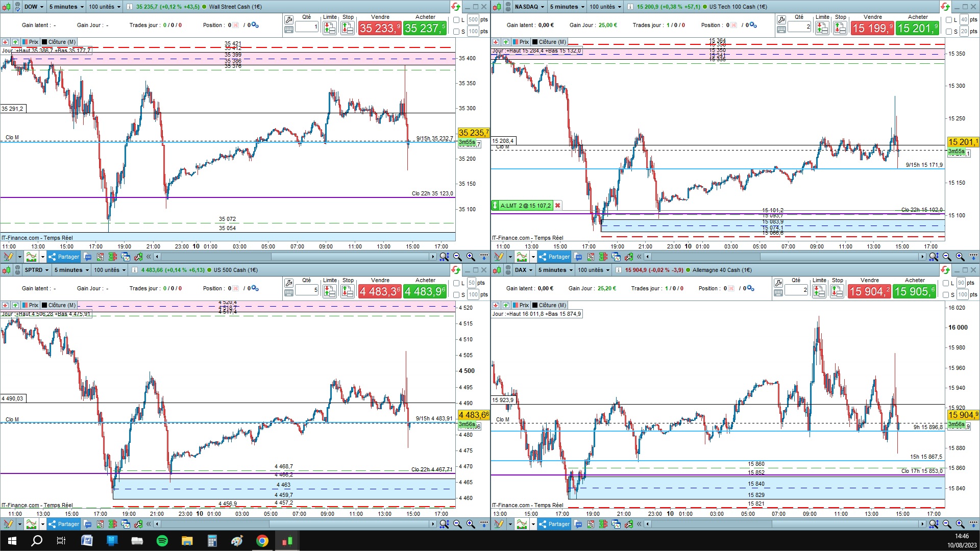Select the Prix tab in DOW chart

[30, 42]
